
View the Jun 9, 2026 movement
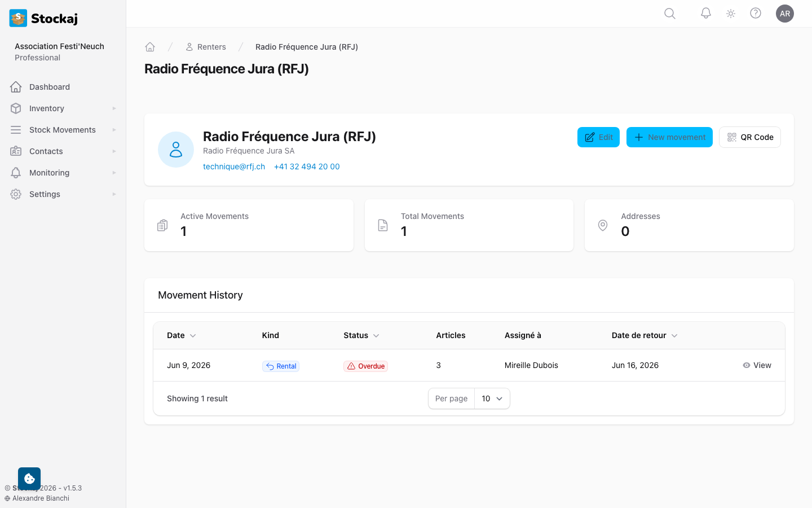click(757, 365)
